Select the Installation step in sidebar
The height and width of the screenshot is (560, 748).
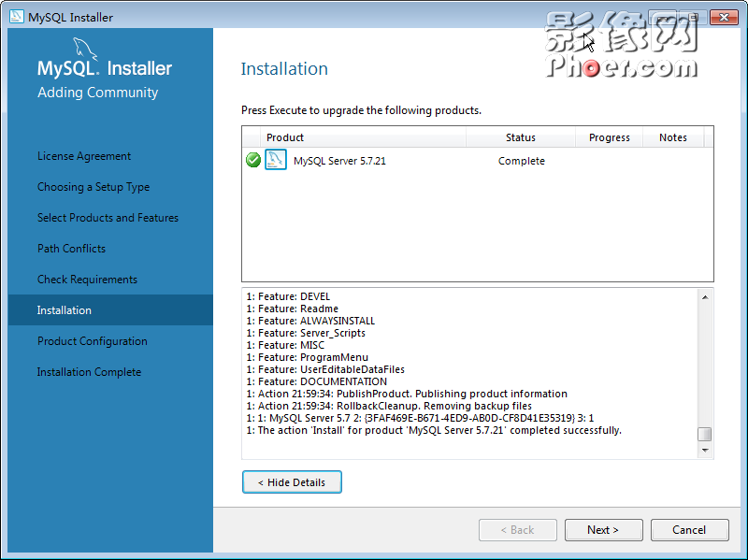110,310
